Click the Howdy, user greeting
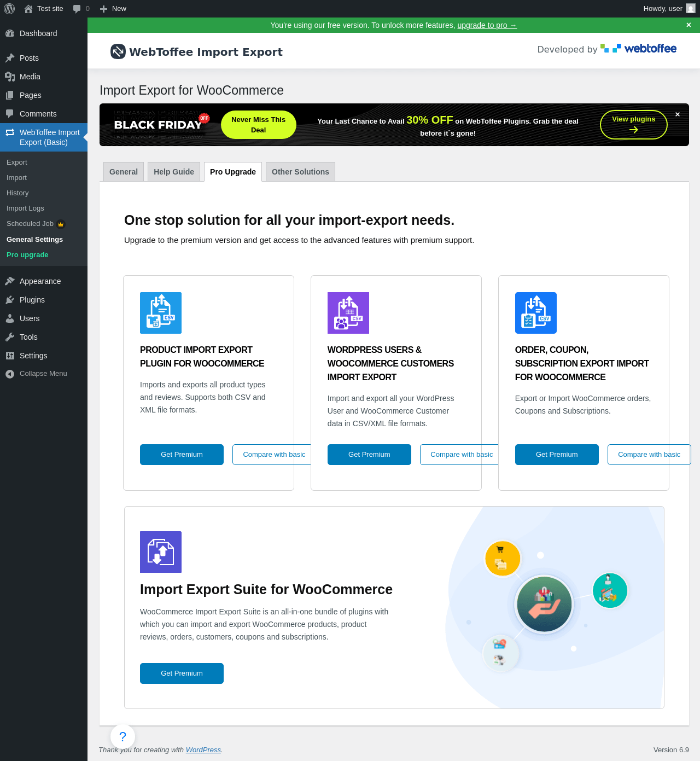This screenshot has width=700, height=761. pos(663,9)
